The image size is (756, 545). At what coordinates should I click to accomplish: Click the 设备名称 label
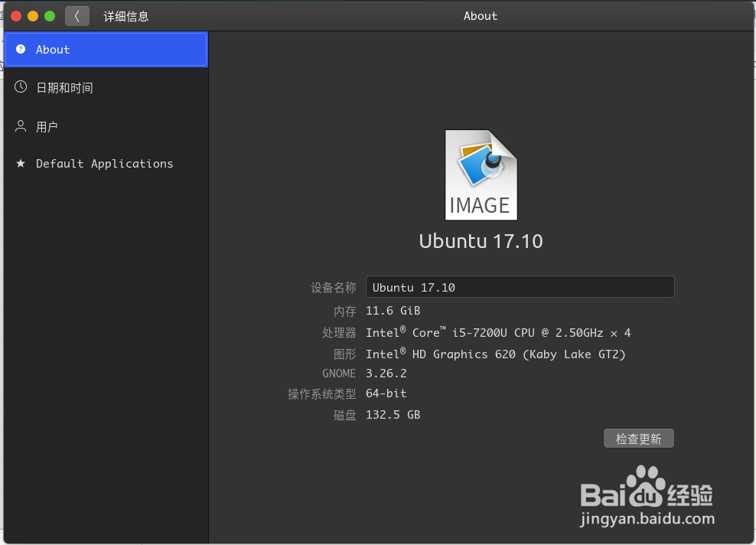(333, 288)
